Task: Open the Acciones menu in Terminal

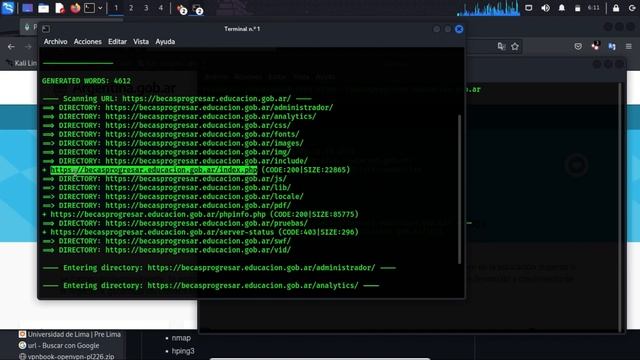Action: [x=88, y=42]
